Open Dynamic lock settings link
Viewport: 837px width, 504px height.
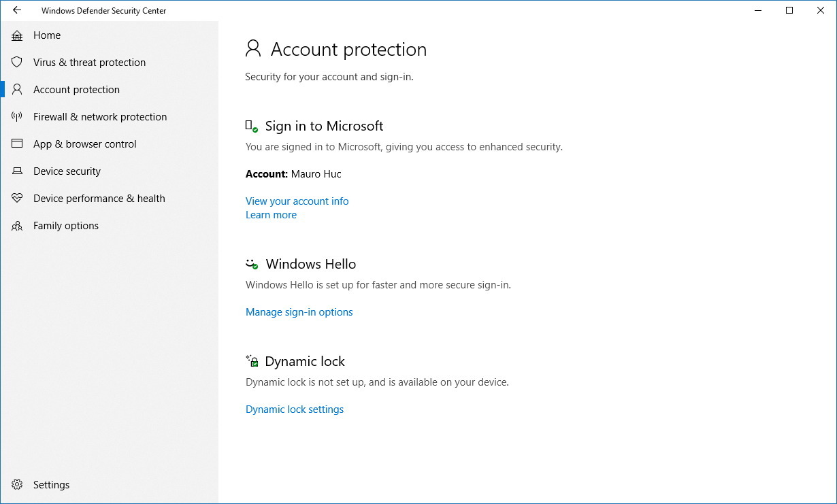(295, 409)
